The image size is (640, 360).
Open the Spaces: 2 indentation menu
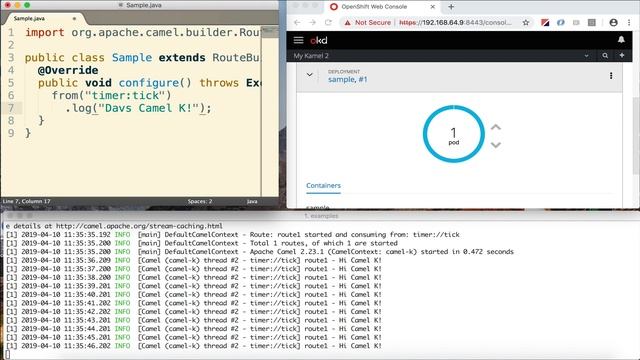[x=200, y=201]
